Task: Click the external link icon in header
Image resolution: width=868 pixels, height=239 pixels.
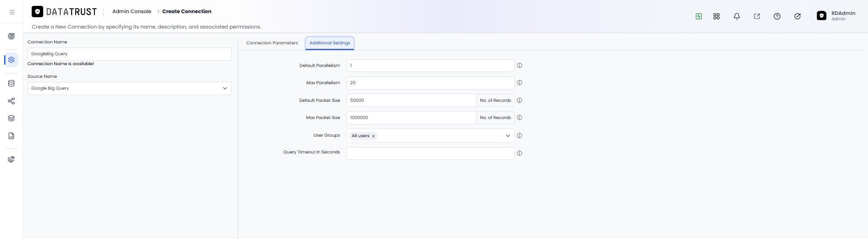Action: coord(757,16)
